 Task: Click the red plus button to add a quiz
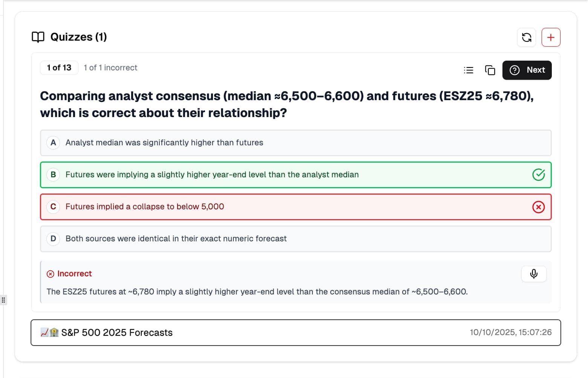[551, 37]
